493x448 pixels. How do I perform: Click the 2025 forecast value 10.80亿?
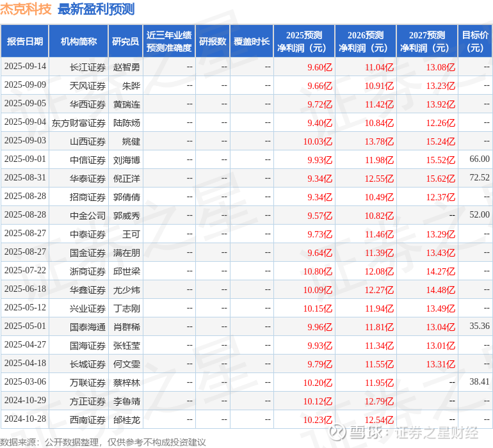pyautogui.click(x=318, y=271)
